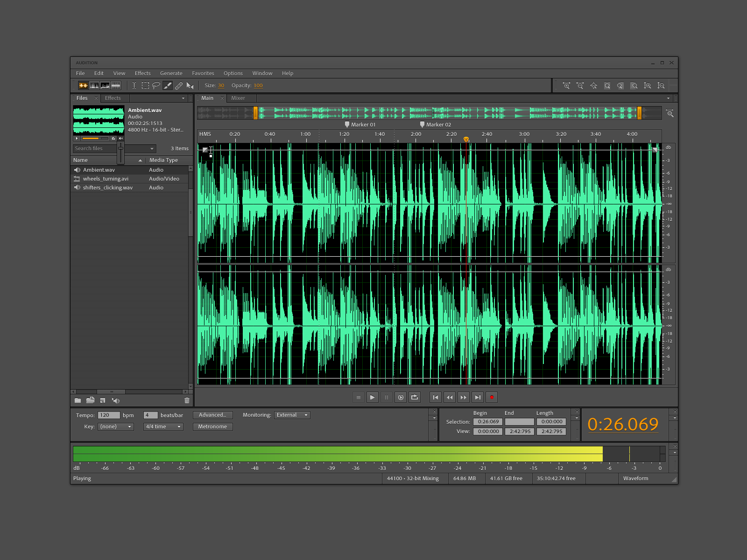Stop playback in transport controls

coord(359,398)
